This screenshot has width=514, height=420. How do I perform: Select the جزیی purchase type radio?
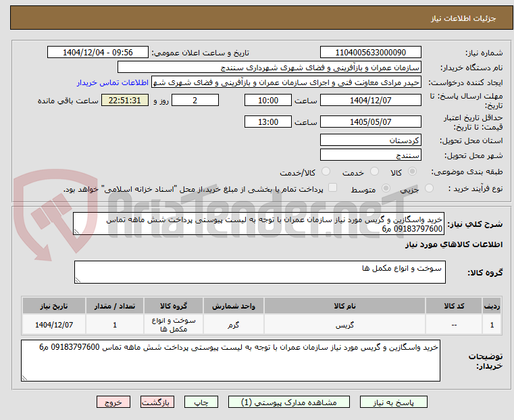[x=429, y=188]
